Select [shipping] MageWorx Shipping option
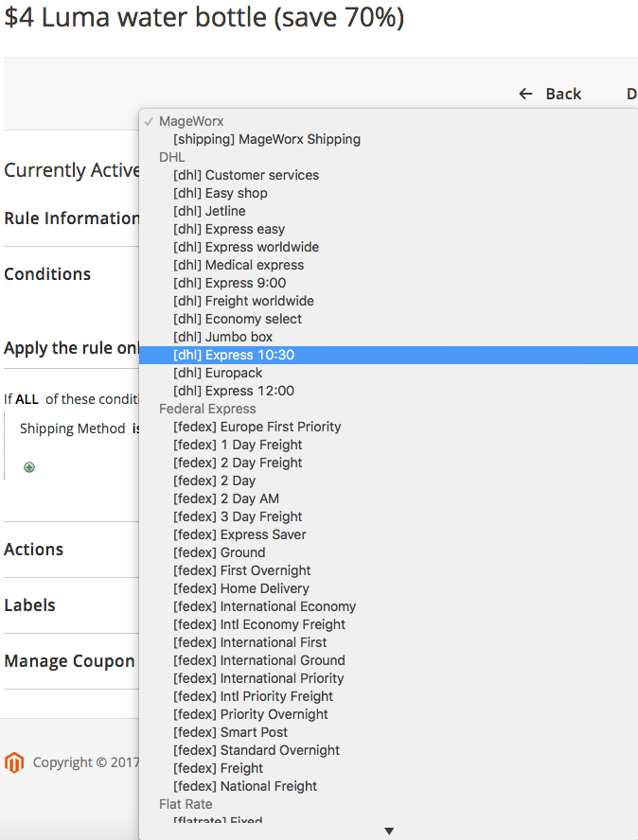Viewport: 638px width, 840px height. point(389,139)
